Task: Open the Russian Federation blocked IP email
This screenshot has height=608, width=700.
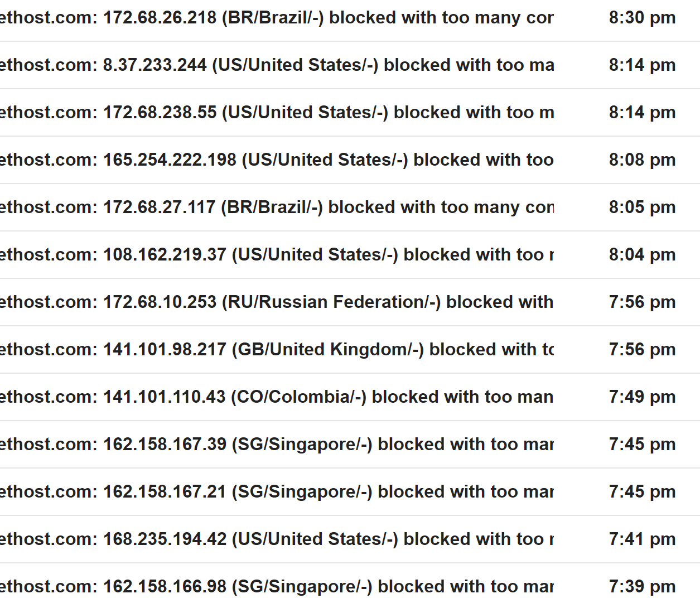Action: click(x=276, y=302)
